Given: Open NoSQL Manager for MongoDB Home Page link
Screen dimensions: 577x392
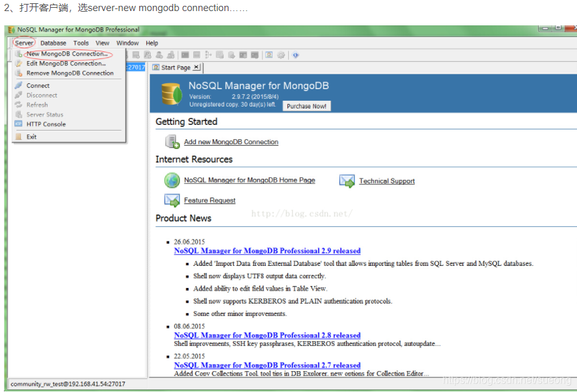Looking at the screenshot, I should (250, 180).
